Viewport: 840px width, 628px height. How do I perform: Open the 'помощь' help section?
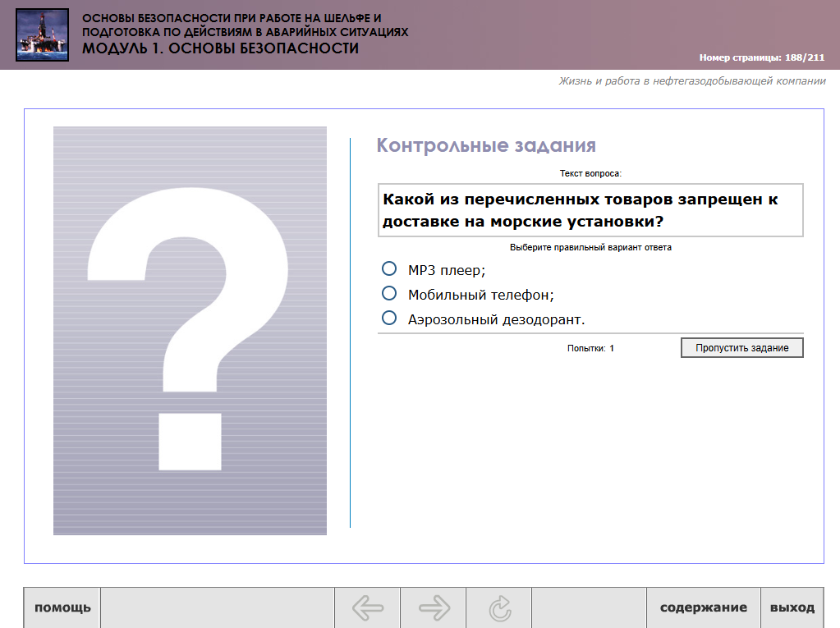click(62, 608)
